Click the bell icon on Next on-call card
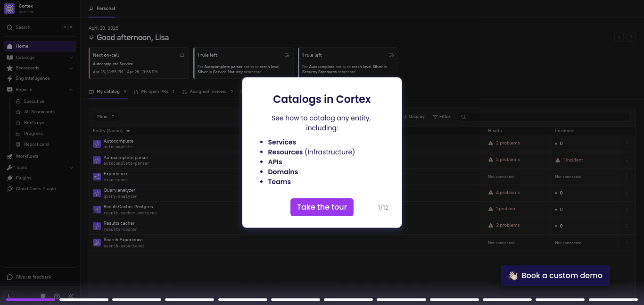 click(182, 55)
